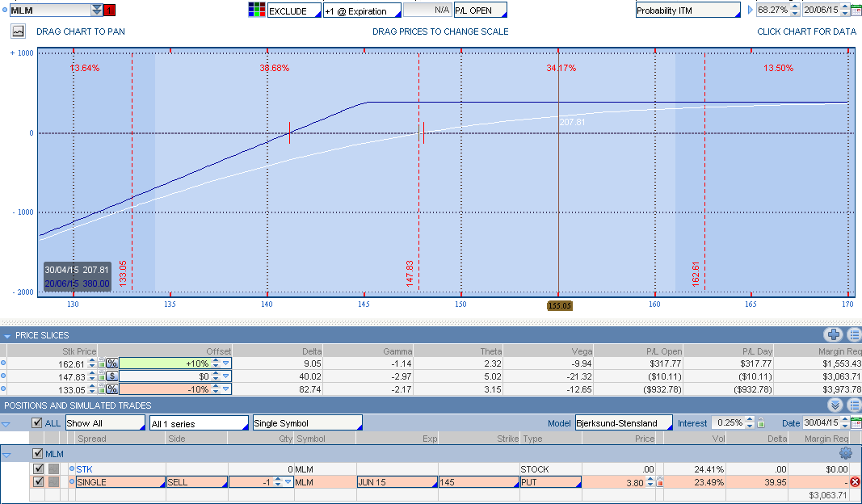Collapse the PRICE SLICES section
The image size is (862, 504).
coord(7,335)
